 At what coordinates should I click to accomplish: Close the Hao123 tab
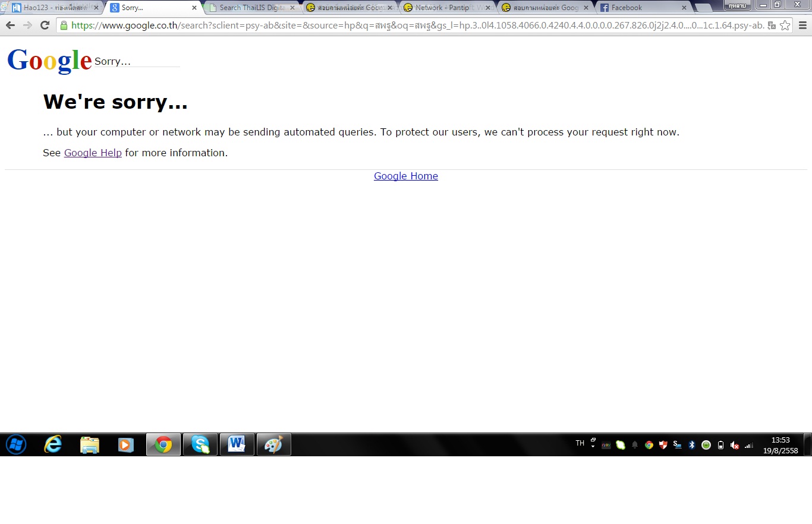[x=96, y=8]
